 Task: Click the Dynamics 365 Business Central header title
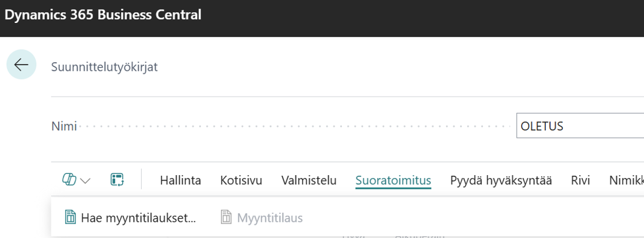(103, 15)
